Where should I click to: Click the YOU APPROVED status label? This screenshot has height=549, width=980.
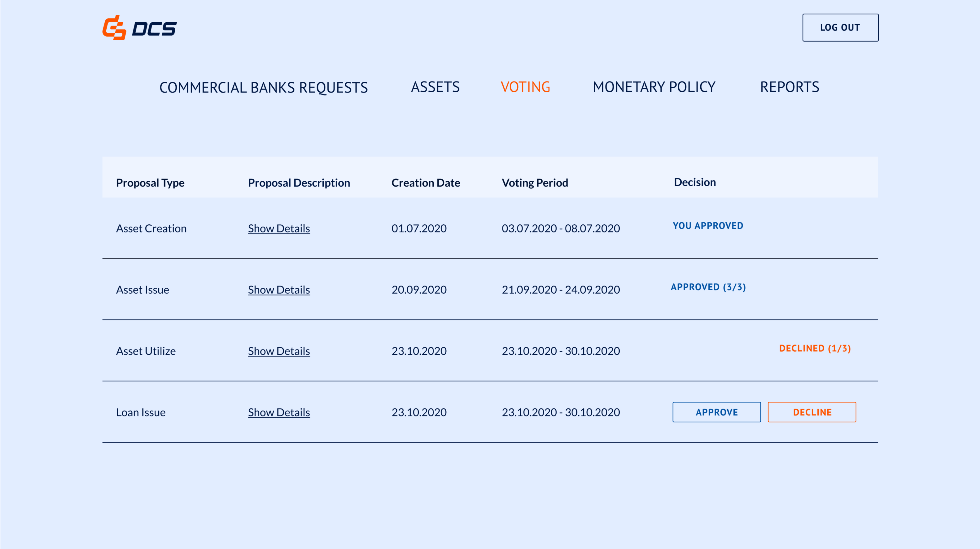[x=708, y=226]
